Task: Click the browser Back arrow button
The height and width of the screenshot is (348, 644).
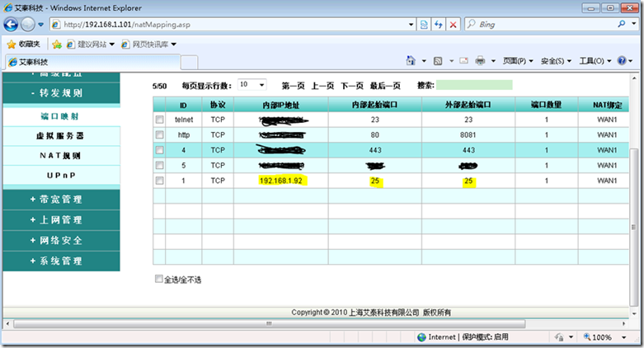Action: coord(11,25)
